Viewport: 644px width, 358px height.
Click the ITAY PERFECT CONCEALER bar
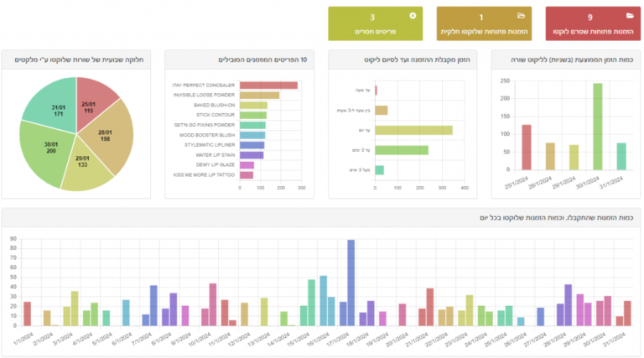pyautogui.click(x=268, y=85)
